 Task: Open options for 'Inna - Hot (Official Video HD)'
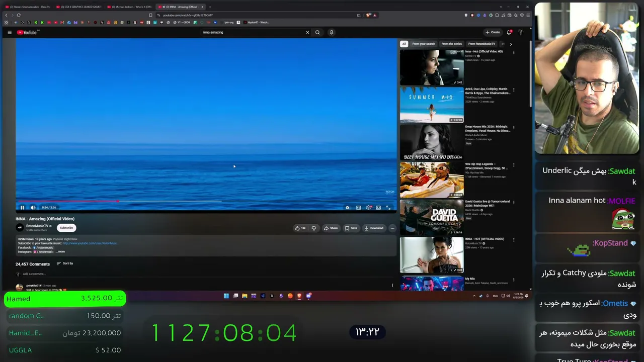tap(514, 52)
